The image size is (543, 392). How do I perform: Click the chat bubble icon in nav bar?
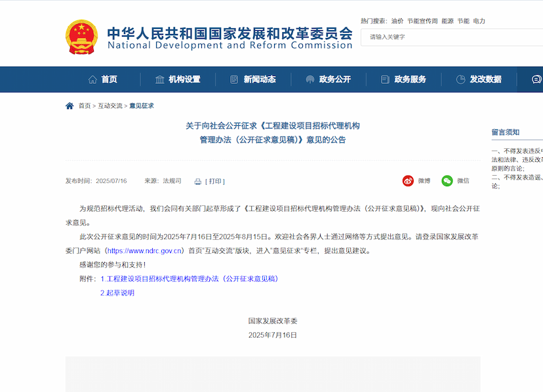click(536, 80)
